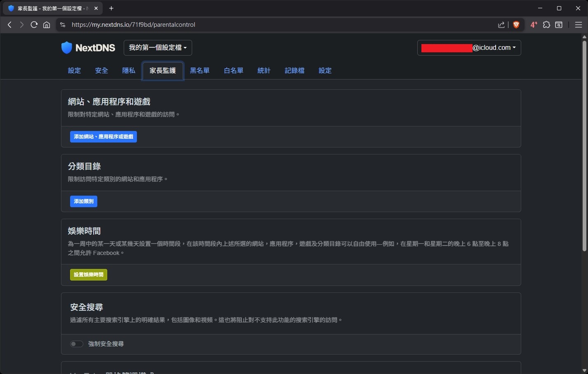
Task: Open 我的第一個設定檔 profile dropdown
Action: click(x=158, y=48)
